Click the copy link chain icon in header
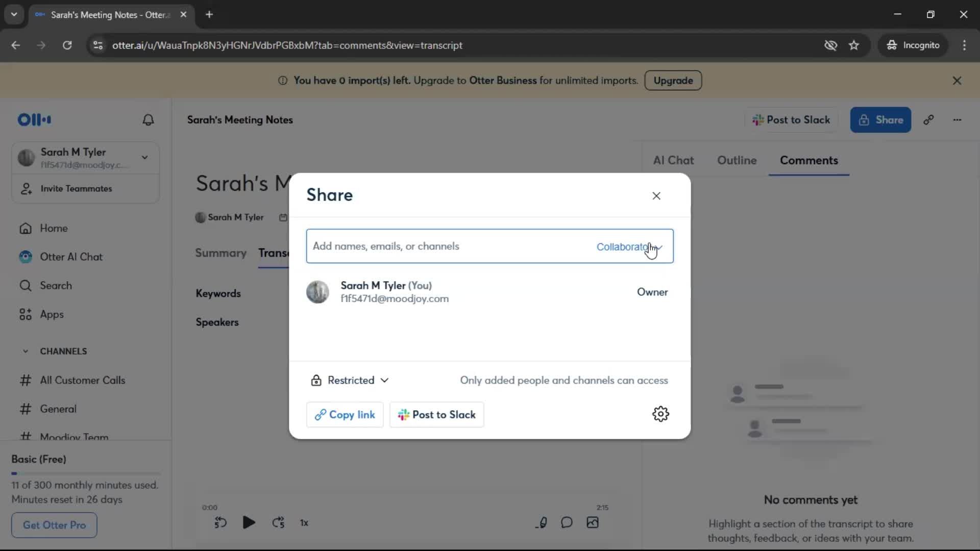 (x=928, y=120)
